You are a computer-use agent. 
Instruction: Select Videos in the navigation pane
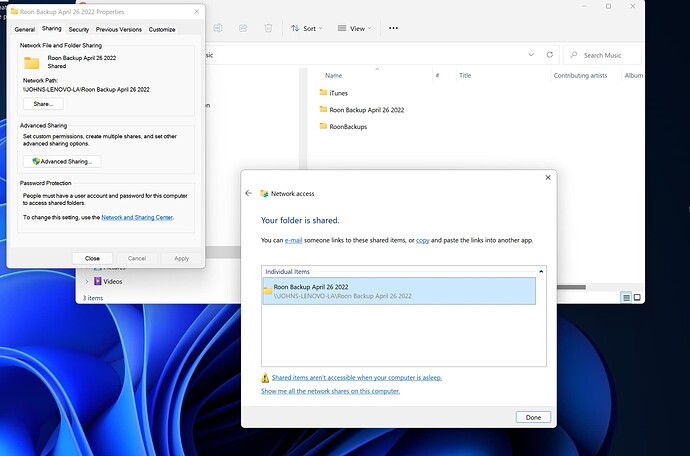tap(113, 282)
